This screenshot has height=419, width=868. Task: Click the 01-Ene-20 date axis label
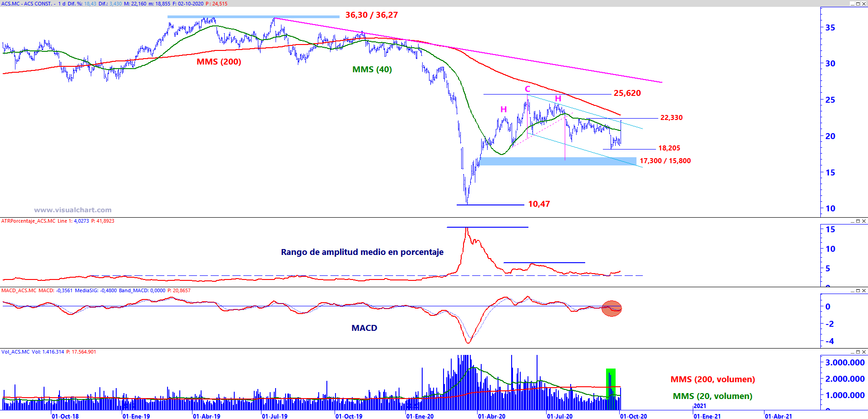pos(420,416)
